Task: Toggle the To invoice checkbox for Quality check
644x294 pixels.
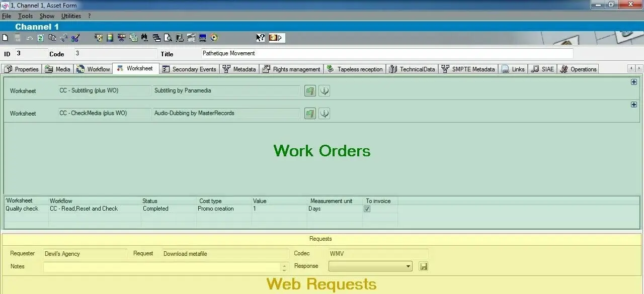Action: (x=367, y=209)
